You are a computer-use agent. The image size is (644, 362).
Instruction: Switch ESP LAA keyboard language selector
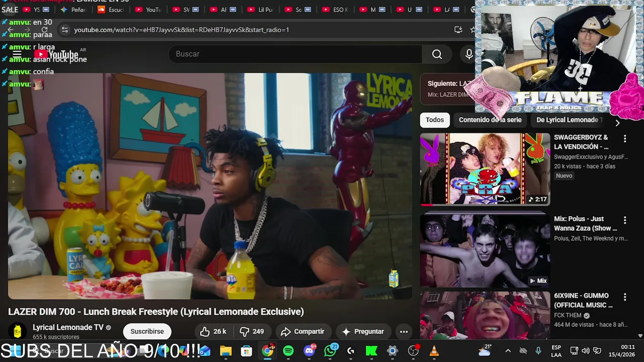pyautogui.click(x=556, y=351)
